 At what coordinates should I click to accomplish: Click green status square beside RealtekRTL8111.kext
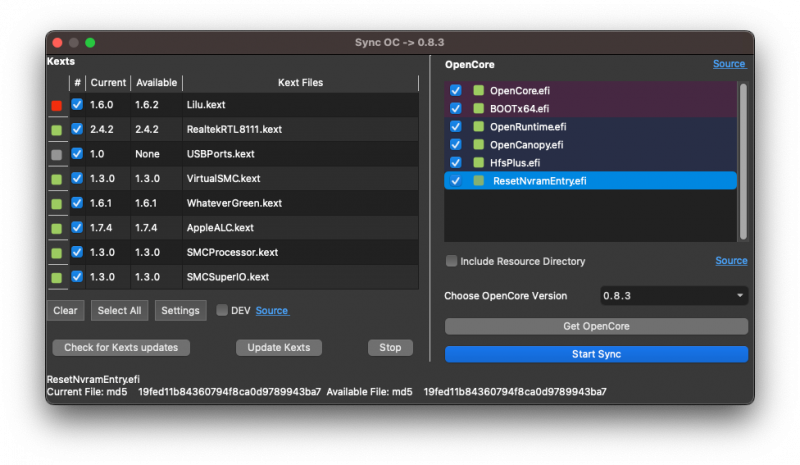57,130
